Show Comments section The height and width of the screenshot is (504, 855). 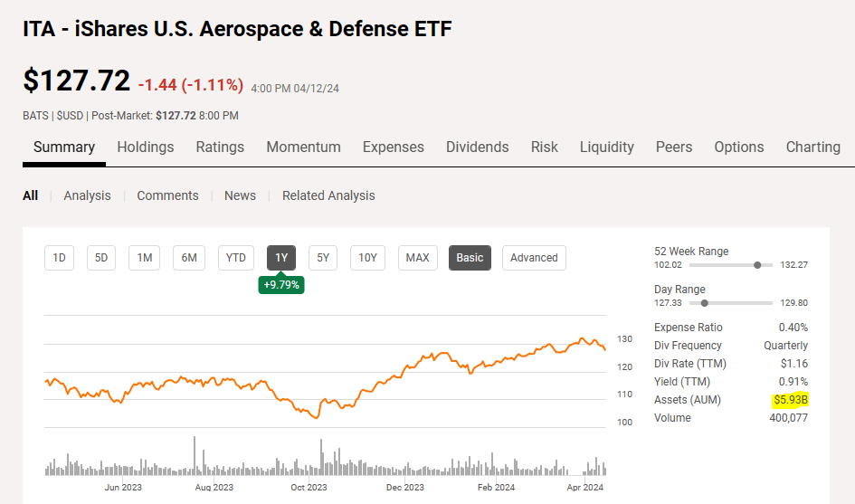[x=167, y=195]
